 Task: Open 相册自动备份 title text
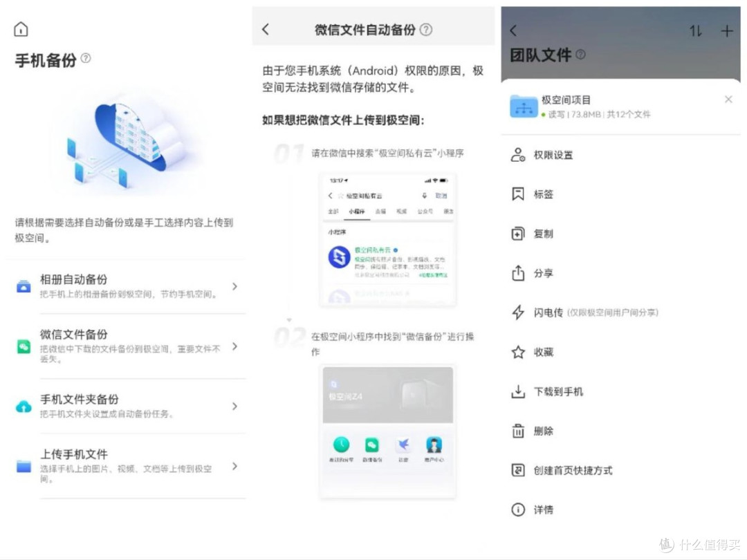74,279
